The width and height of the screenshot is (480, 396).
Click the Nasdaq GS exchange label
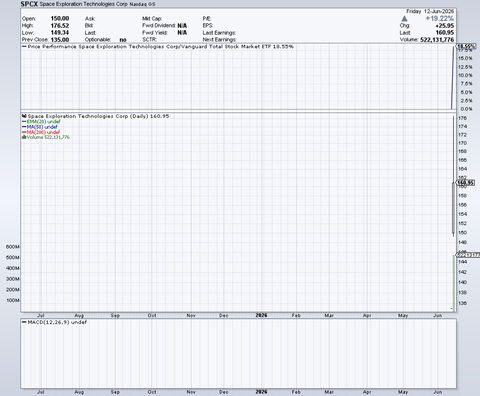pos(142,4)
